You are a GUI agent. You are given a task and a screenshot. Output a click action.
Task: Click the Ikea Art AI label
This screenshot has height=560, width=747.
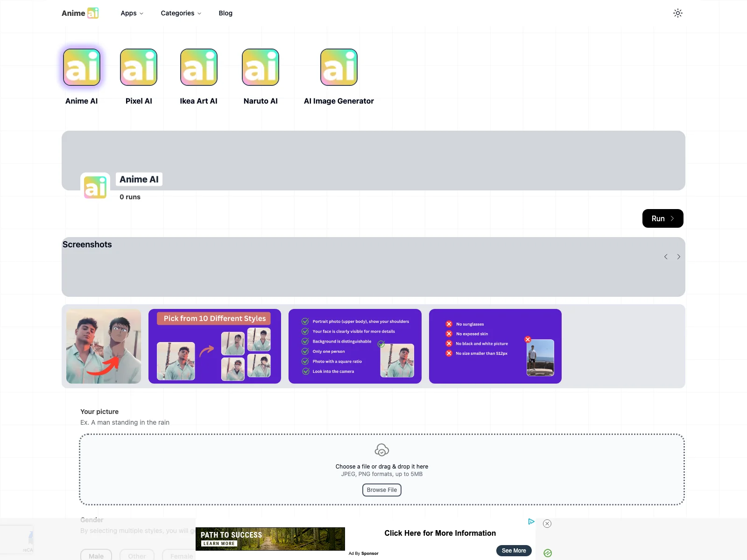(x=199, y=101)
